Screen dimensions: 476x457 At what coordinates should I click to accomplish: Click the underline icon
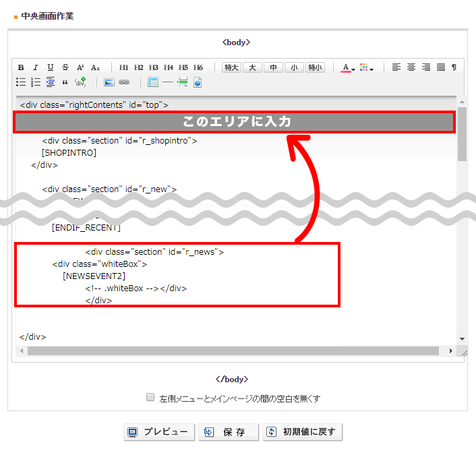point(51,67)
